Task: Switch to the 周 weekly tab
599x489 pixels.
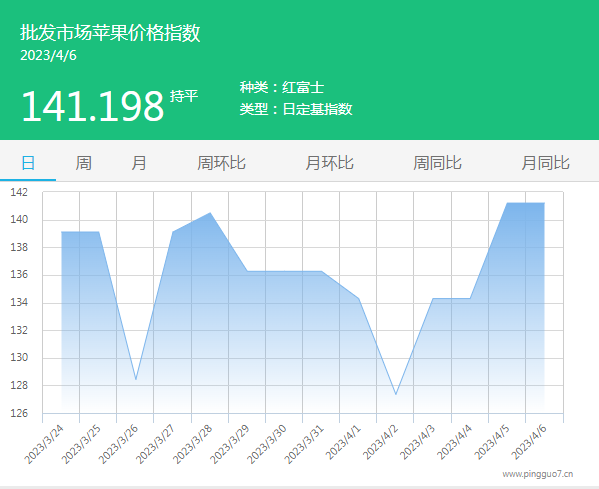Action: tap(83, 163)
